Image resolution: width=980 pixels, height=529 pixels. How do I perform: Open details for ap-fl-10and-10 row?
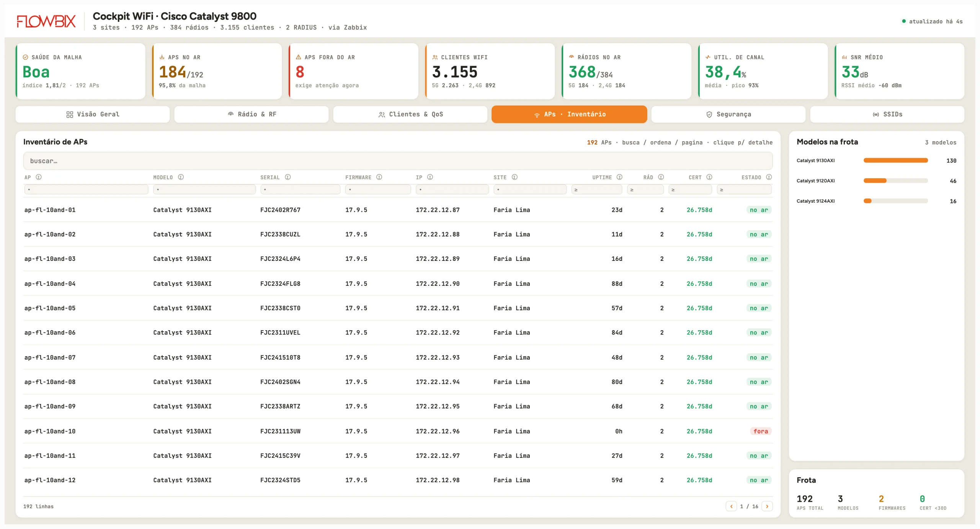click(398, 431)
